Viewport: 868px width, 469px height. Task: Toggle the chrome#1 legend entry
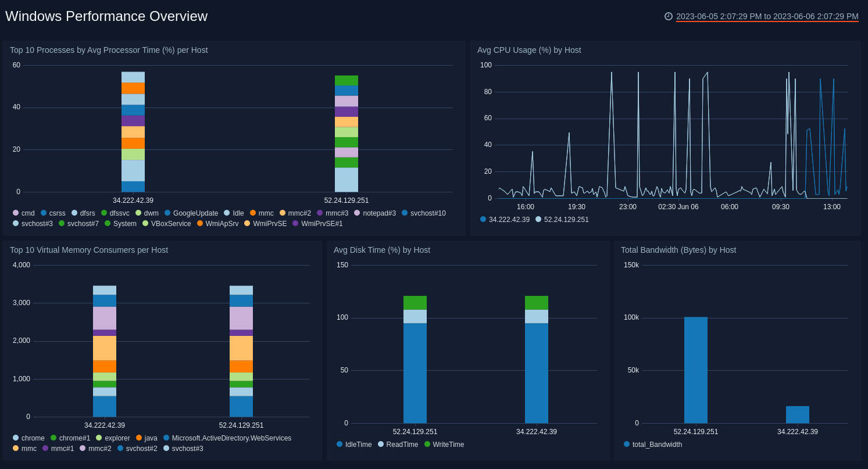[70, 438]
